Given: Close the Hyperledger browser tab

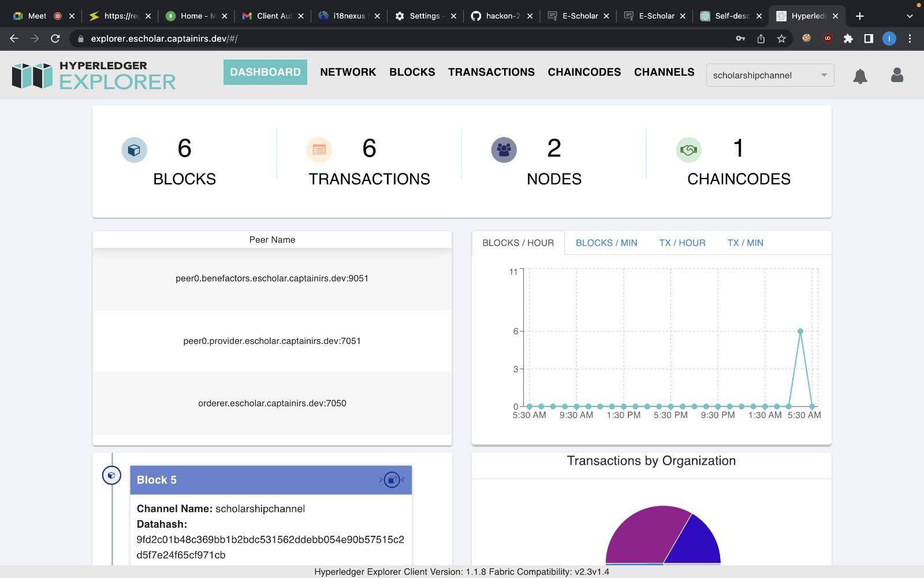Looking at the screenshot, I should [x=835, y=16].
